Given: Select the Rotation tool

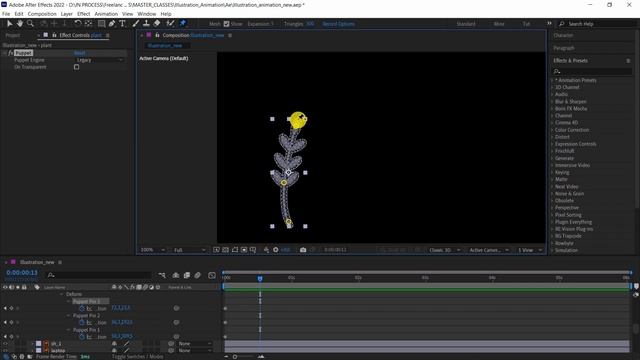Looking at the screenshot, I should 78,24.
